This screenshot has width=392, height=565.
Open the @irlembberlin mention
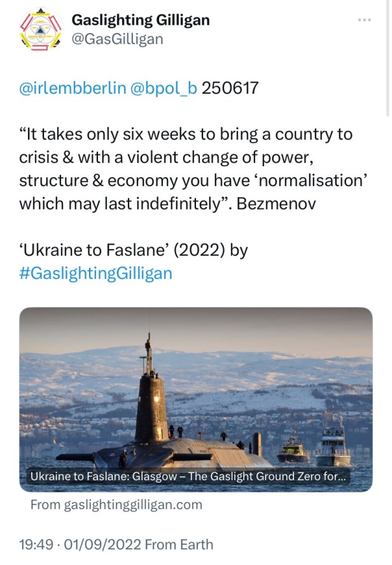coord(73,88)
